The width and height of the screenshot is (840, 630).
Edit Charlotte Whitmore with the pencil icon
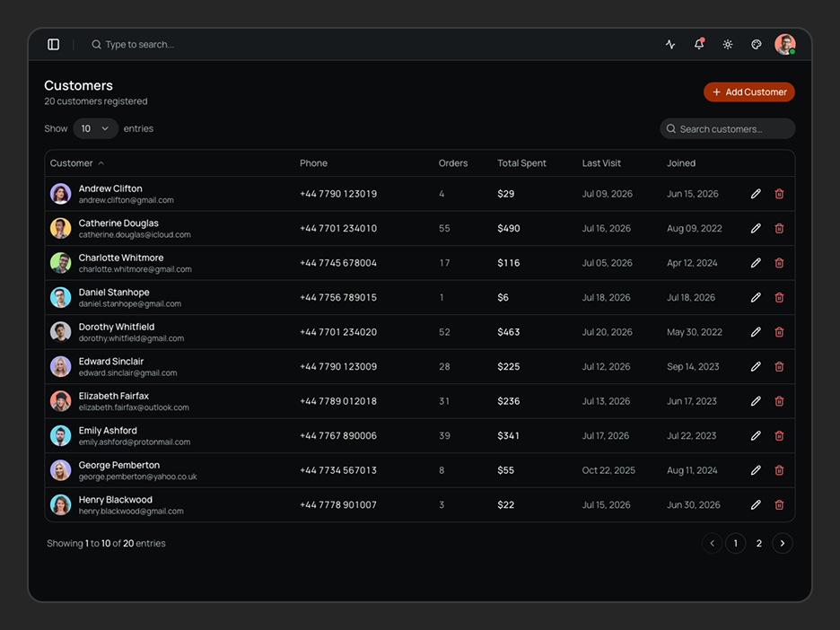[x=756, y=263]
